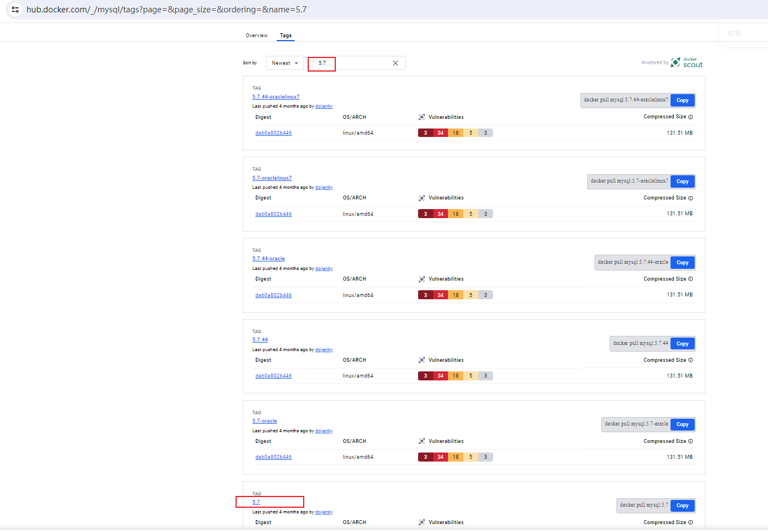This screenshot has width=768, height=532.
Task: Click low count 5 swatch for 5.7.44 tag
Action: point(470,376)
